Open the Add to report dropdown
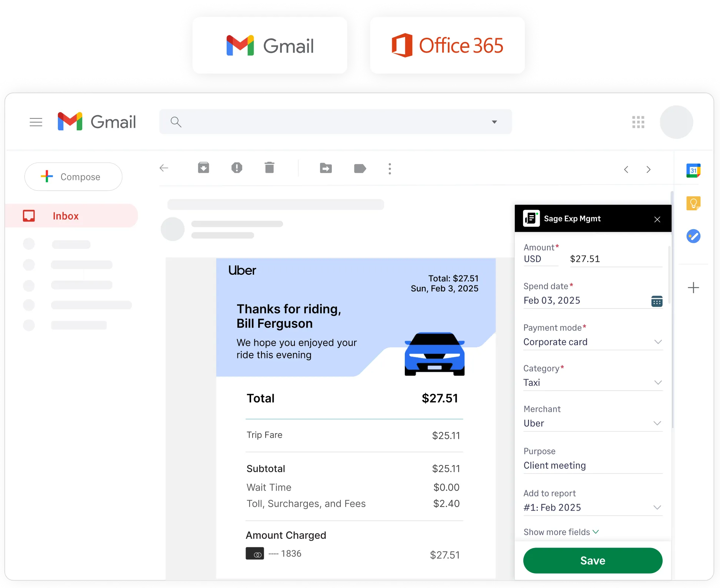The width and height of the screenshot is (720, 588). [658, 507]
